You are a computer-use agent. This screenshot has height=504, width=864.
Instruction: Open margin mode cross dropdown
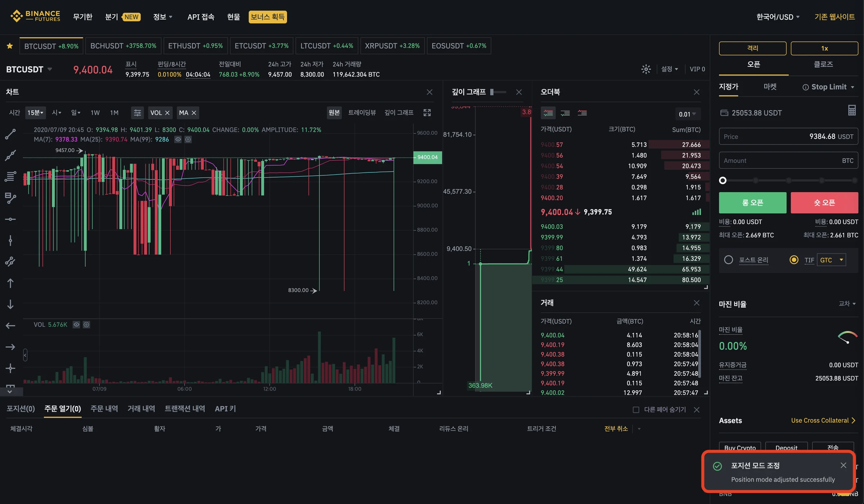point(847,304)
